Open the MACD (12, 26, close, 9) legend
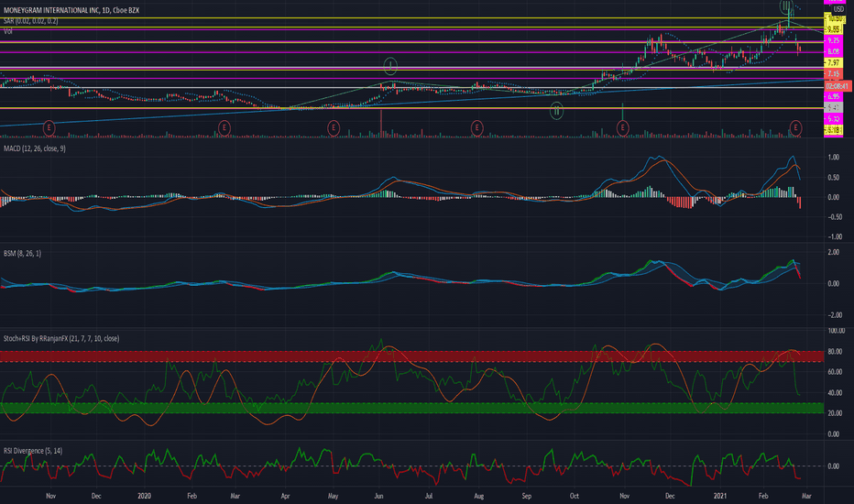 [x=34, y=148]
